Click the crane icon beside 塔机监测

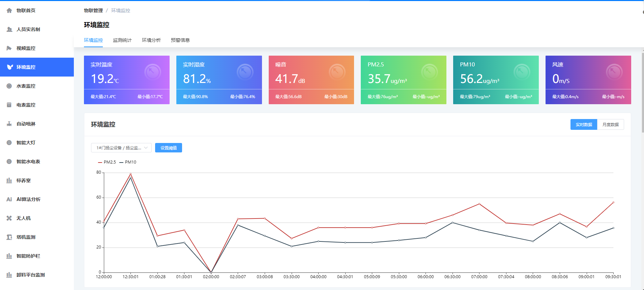(9, 237)
